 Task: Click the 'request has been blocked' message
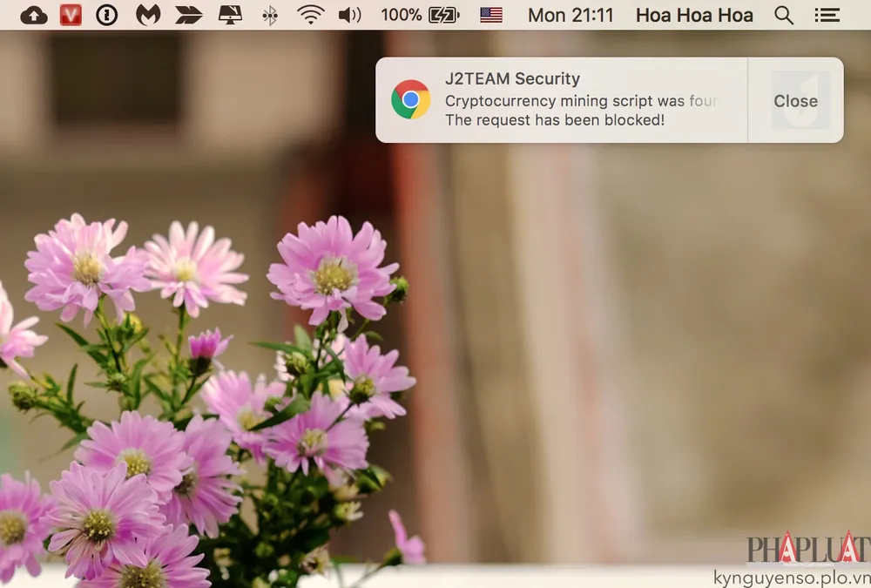pos(555,120)
